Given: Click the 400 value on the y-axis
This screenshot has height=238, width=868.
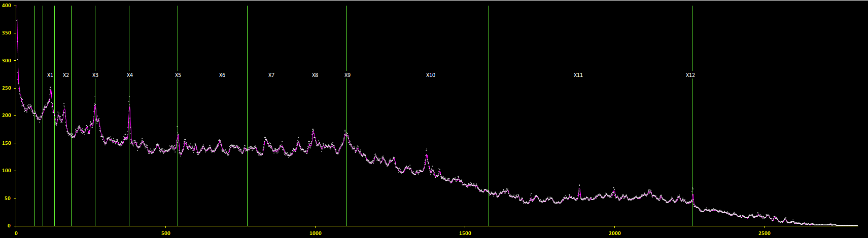Looking at the screenshot, I should pos(7,6).
